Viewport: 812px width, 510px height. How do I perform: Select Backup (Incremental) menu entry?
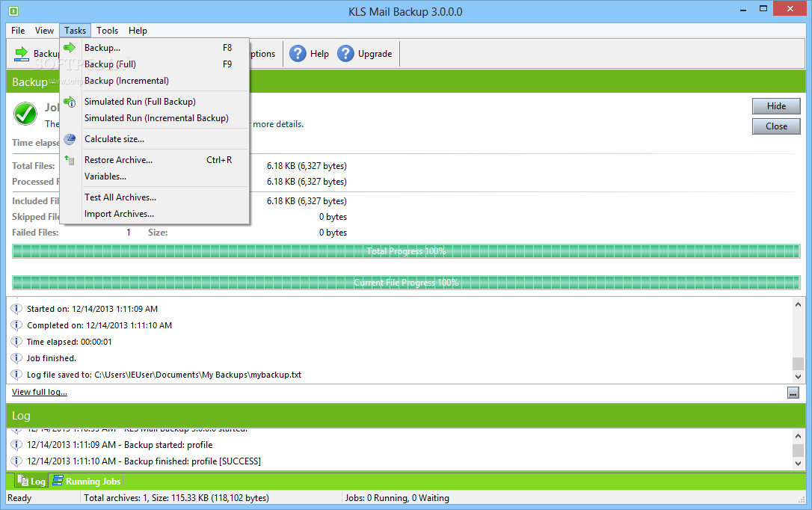pyautogui.click(x=154, y=81)
